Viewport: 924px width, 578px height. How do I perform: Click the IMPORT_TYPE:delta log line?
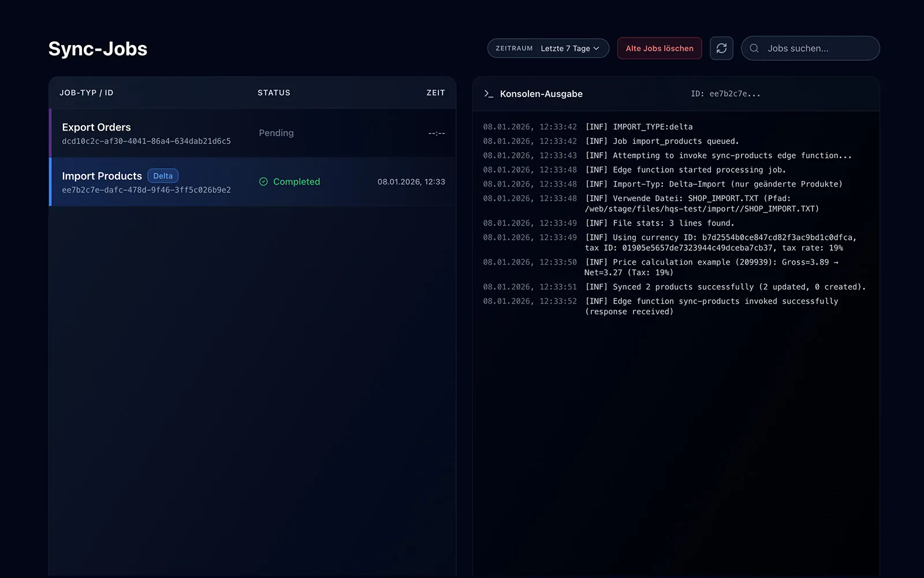coord(639,127)
